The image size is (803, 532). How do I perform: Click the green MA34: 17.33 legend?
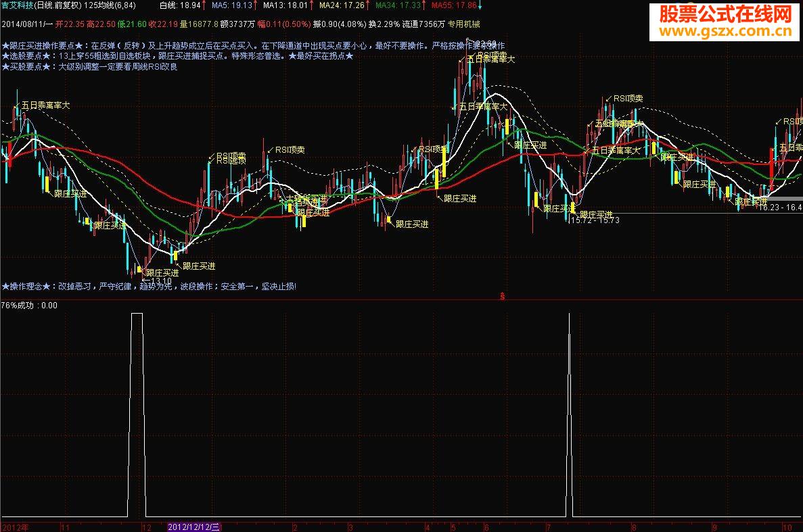[398, 5]
